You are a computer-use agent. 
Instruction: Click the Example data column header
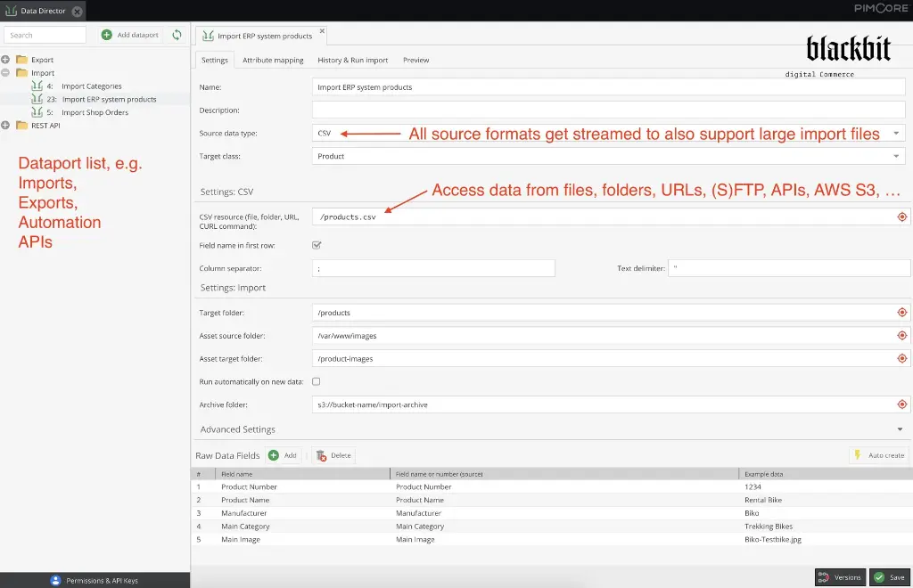click(826, 474)
